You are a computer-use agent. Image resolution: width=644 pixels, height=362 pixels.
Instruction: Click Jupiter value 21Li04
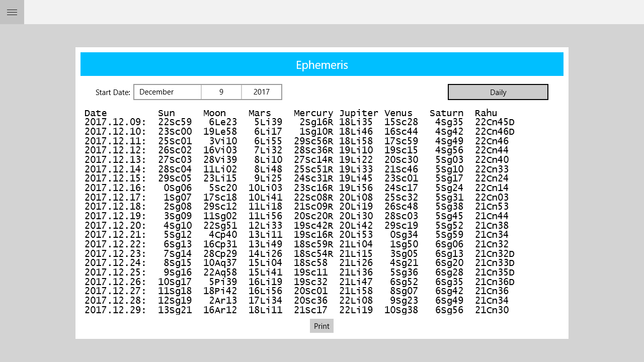(356, 244)
